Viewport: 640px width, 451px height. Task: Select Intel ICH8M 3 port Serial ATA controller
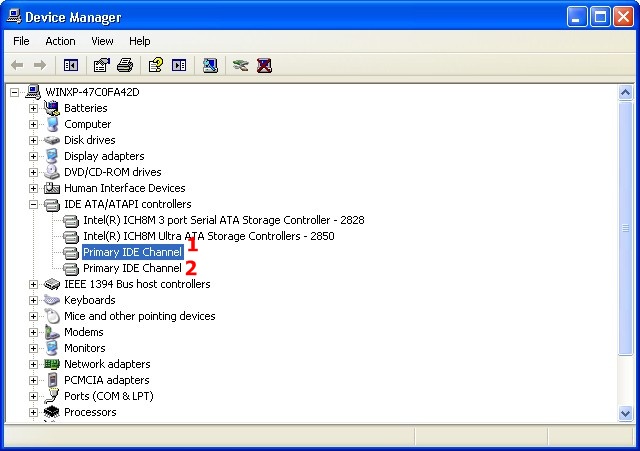point(224,220)
